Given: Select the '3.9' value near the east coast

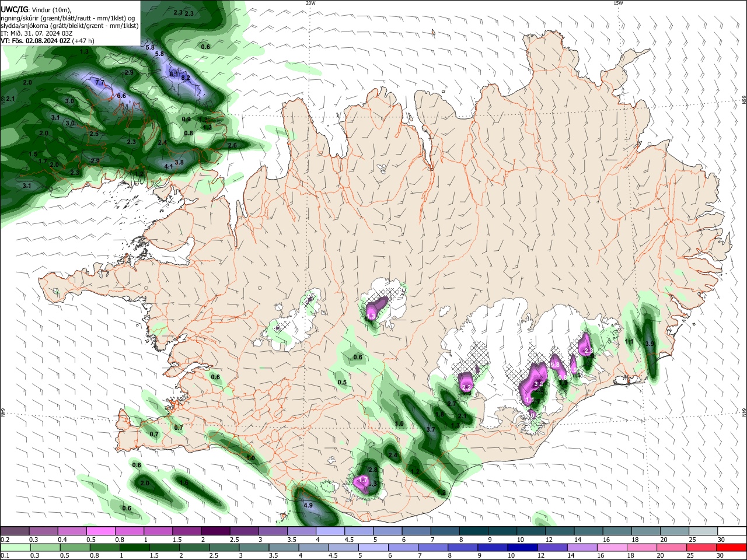Looking at the screenshot, I should point(649,344).
